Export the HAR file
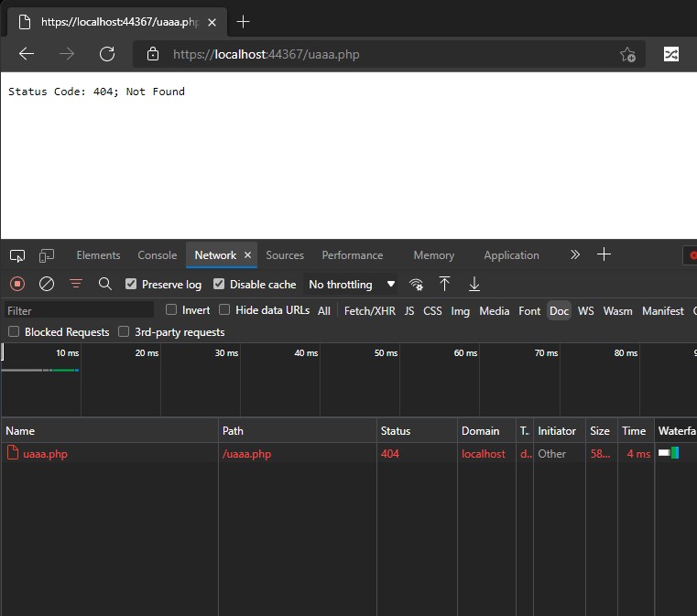This screenshot has height=616, width=697. click(x=474, y=284)
